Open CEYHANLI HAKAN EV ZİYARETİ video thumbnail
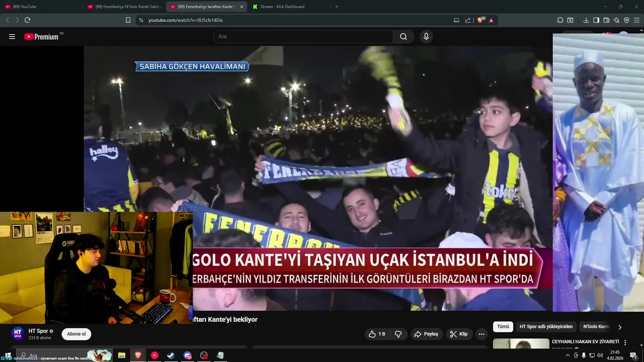Screen dimensions: 644x362 tap(521, 343)
